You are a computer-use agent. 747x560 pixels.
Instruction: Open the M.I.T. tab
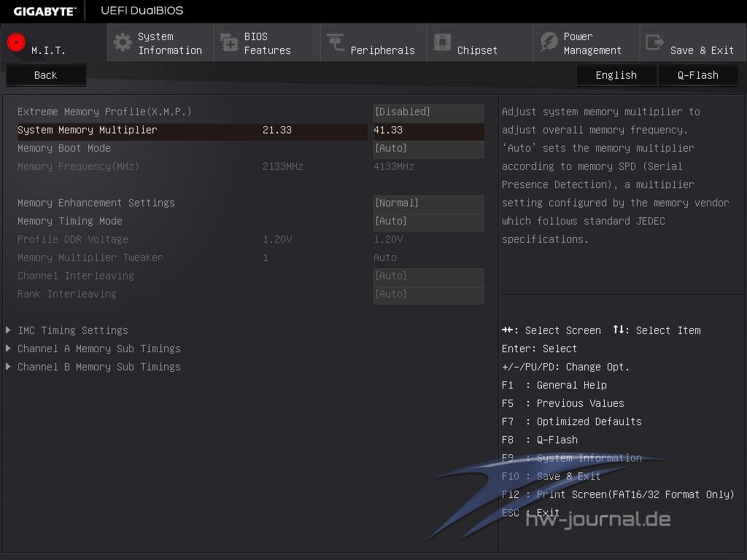[x=54, y=42]
